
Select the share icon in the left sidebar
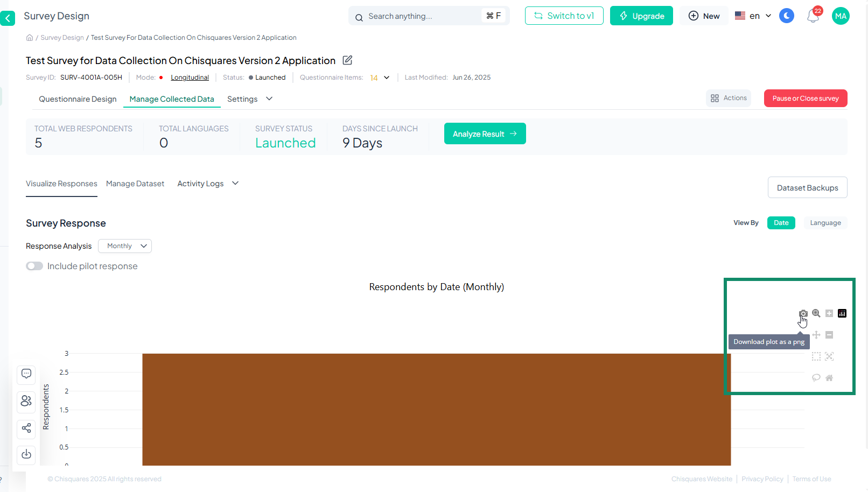click(x=26, y=429)
